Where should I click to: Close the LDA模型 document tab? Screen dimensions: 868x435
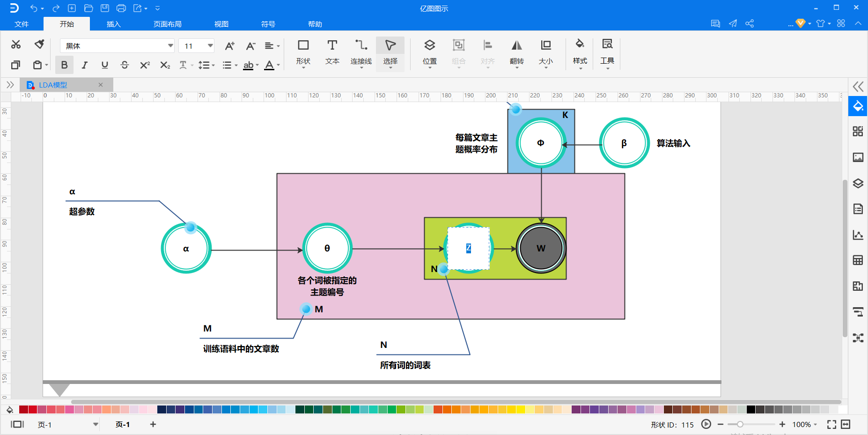(x=101, y=85)
